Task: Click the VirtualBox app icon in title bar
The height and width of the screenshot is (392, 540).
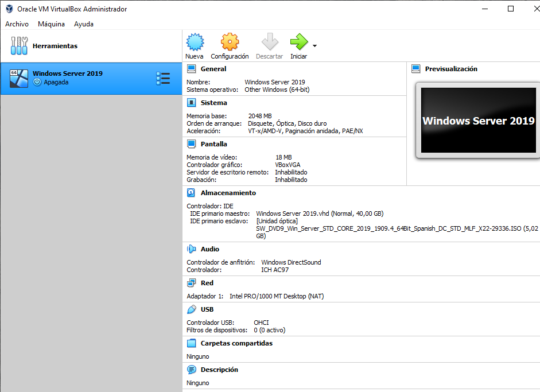Action: pyautogui.click(x=9, y=9)
